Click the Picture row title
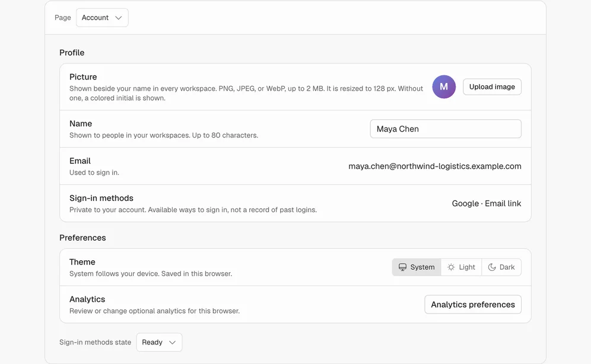The image size is (591, 364). coord(83,77)
